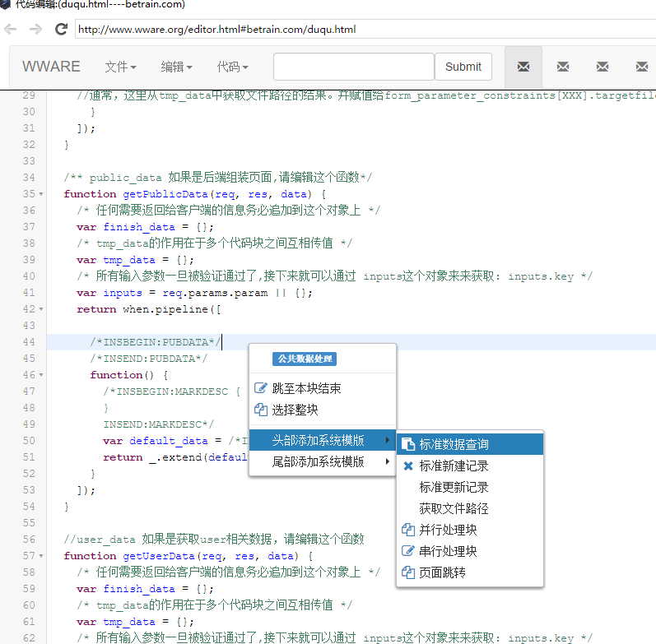
Task: Click the third envelope icon in navbar
Action: click(x=602, y=67)
